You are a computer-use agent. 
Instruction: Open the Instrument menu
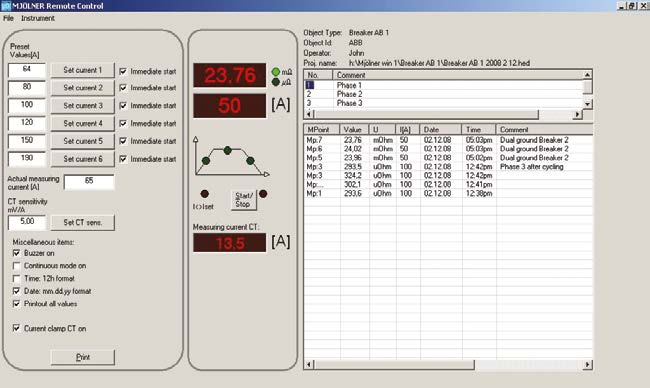pyautogui.click(x=38, y=18)
